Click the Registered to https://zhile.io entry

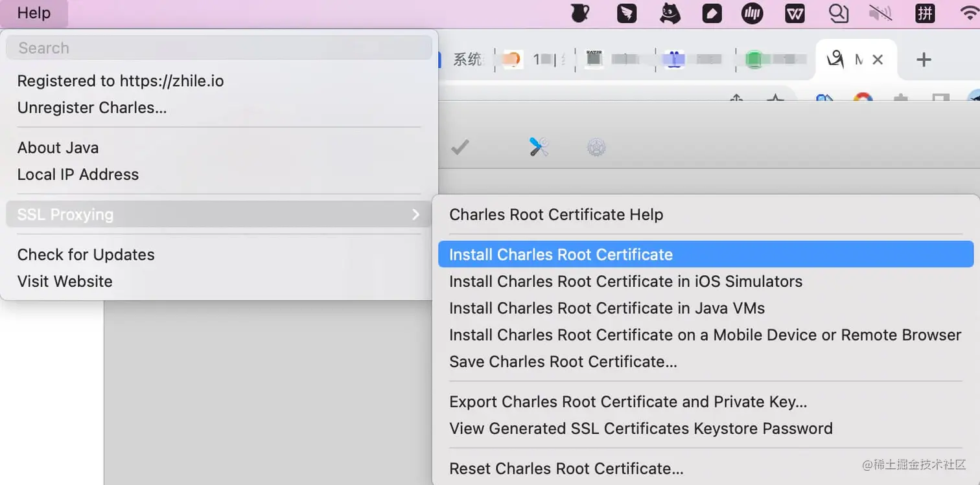[x=219, y=81]
